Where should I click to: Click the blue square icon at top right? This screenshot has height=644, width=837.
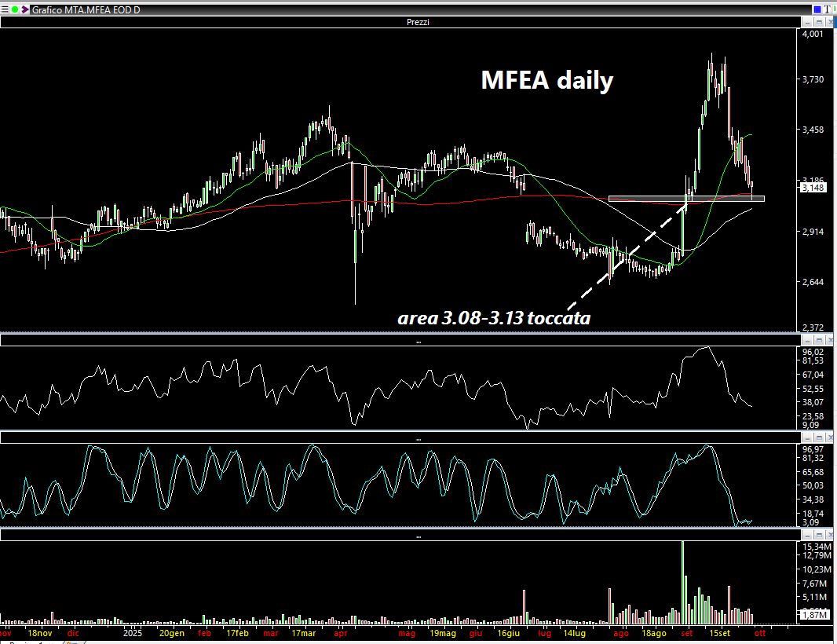(818, 9)
